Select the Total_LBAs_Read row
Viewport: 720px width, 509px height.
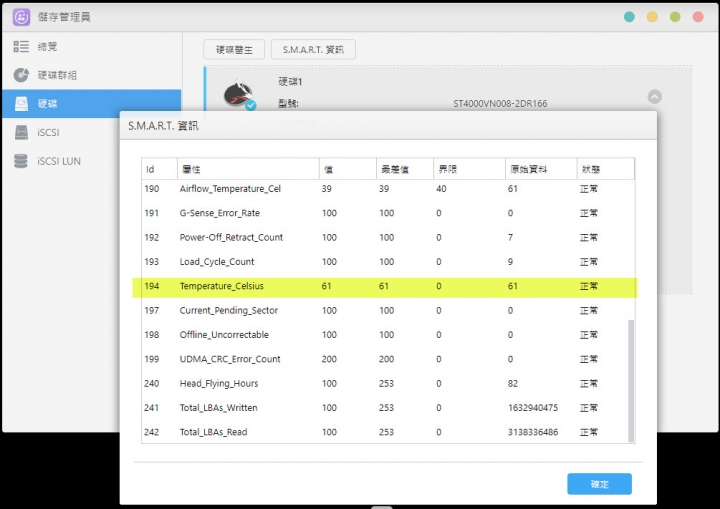tap(385, 432)
